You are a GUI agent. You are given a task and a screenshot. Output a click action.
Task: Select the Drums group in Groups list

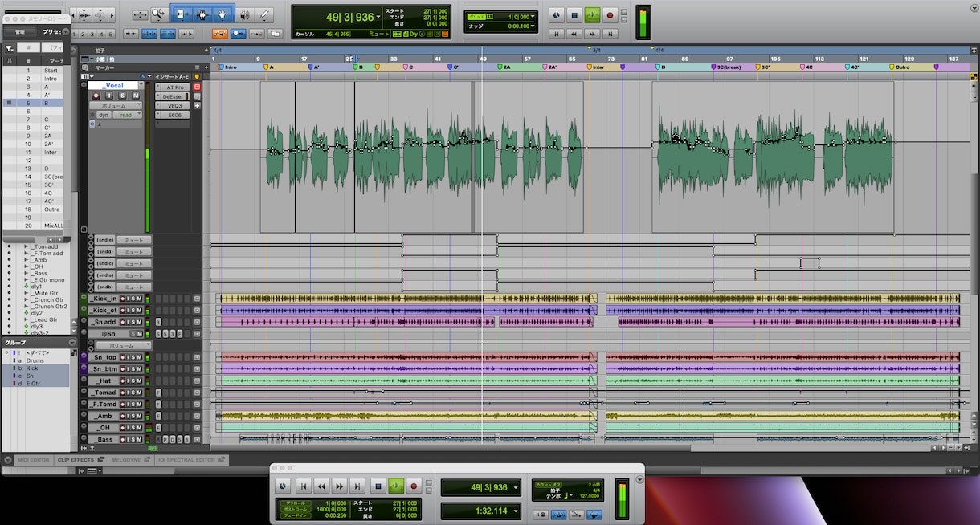click(35, 360)
